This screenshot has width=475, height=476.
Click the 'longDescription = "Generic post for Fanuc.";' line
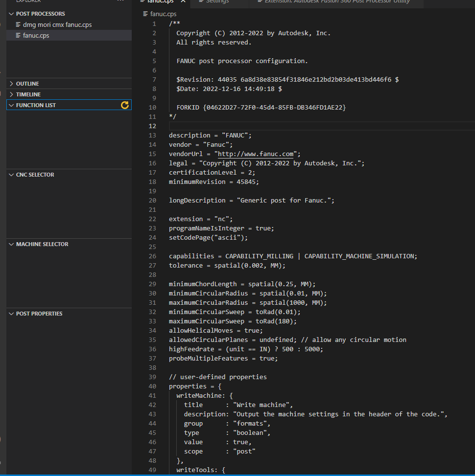click(252, 201)
